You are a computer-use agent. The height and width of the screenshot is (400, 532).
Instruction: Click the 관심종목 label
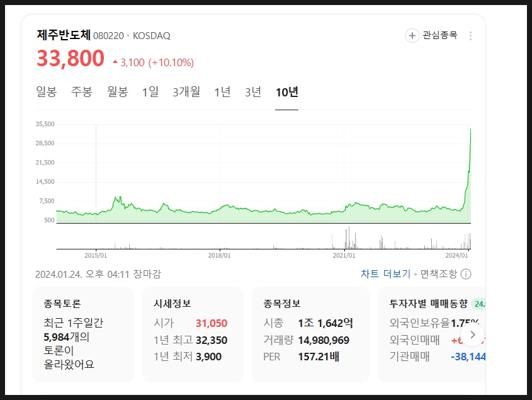point(440,35)
